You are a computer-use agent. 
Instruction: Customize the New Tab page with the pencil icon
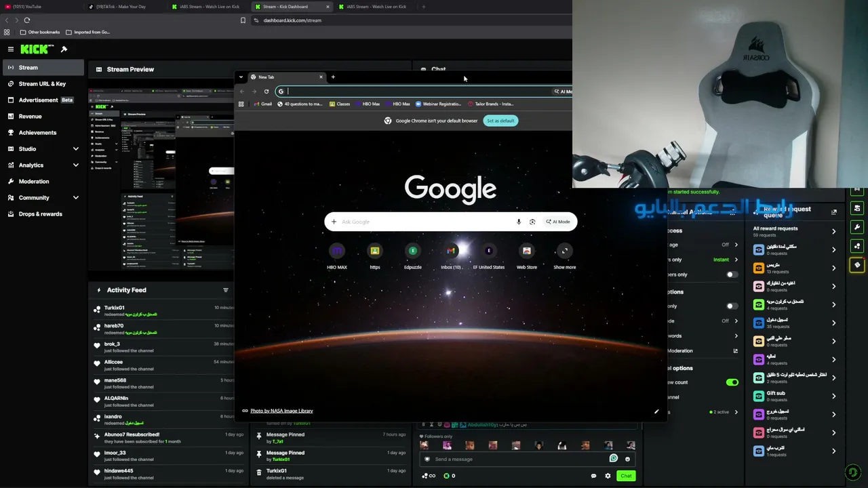656,411
